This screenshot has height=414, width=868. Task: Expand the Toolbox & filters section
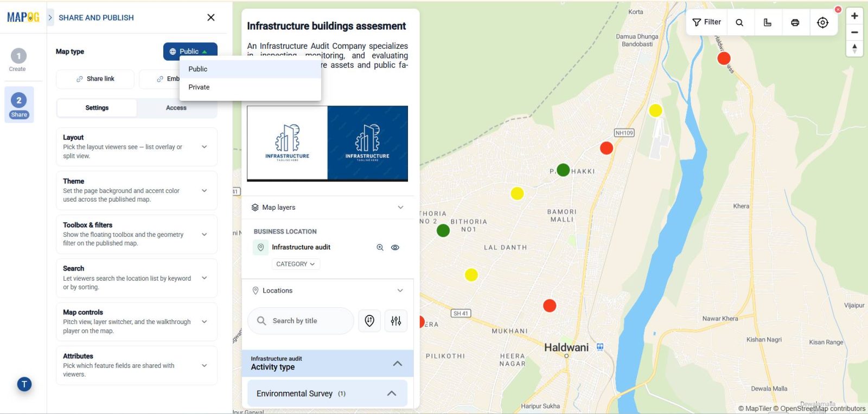coord(137,235)
